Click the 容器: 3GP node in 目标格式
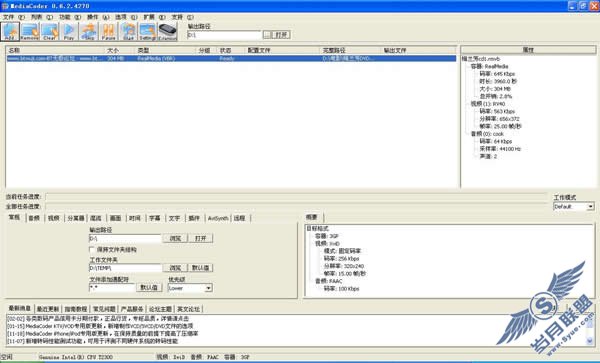Viewport: 600px width, 363px height. 327,236
